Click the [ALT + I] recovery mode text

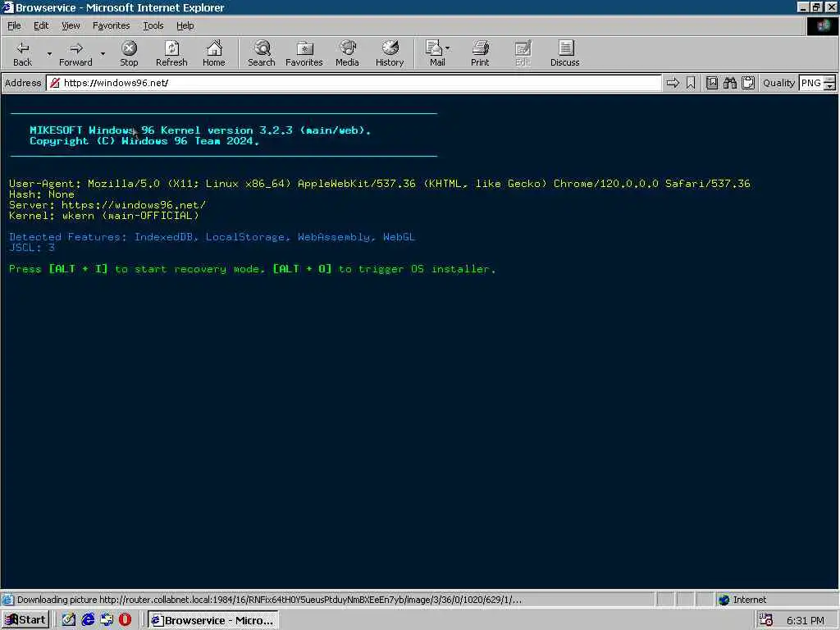tap(78, 269)
